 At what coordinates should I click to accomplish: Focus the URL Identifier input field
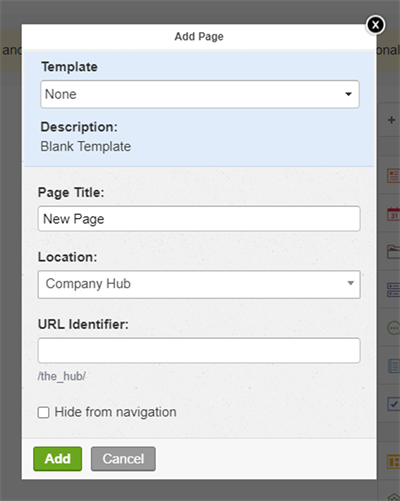pos(199,350)
